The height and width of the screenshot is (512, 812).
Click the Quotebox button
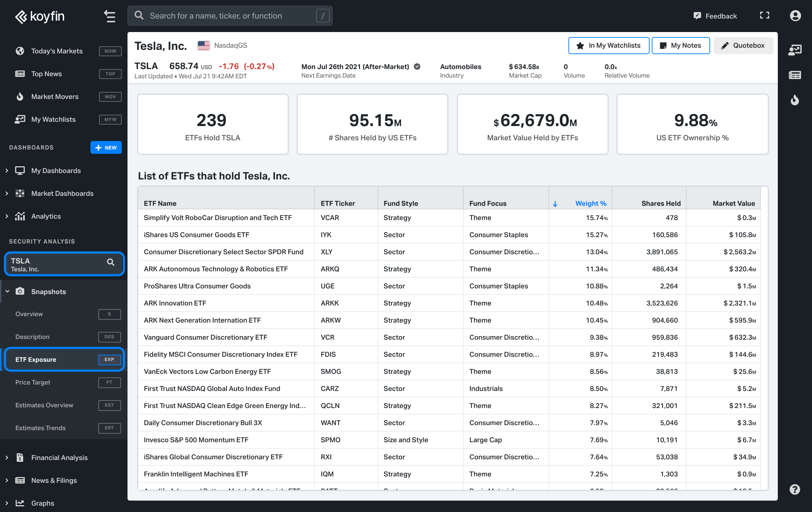coord(743,46)
